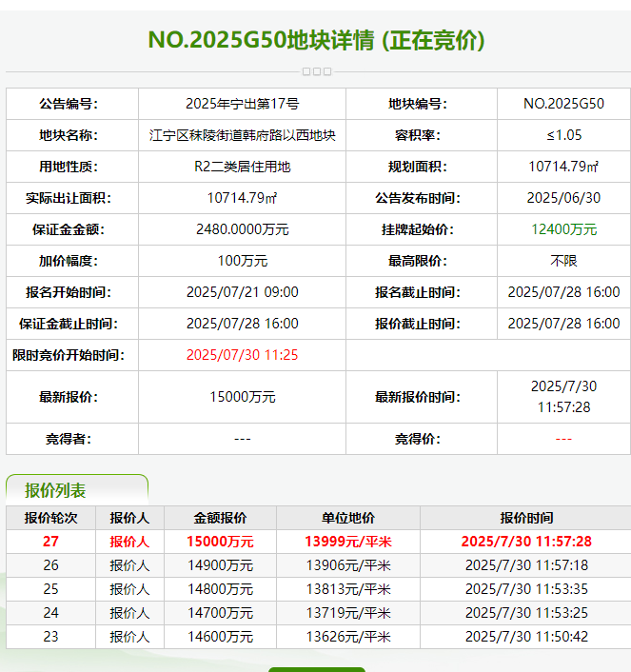Viewport: 631px width, 672px height.
Task: Click the green 12400万元 starting price
Action: coord(563,229)
